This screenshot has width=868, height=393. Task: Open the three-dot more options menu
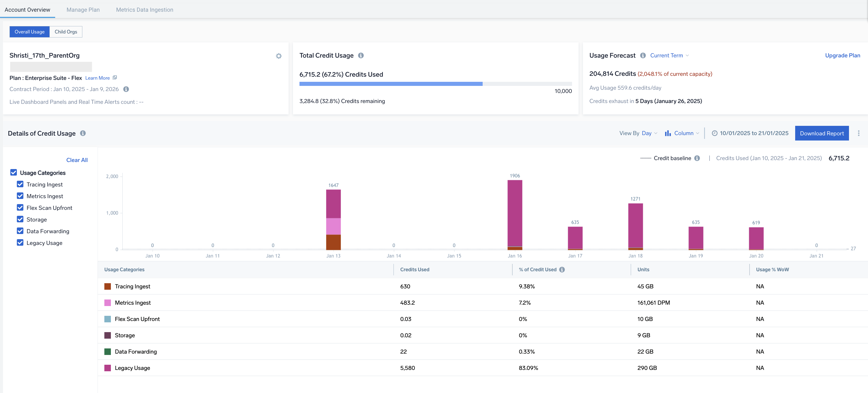[858, 133]
